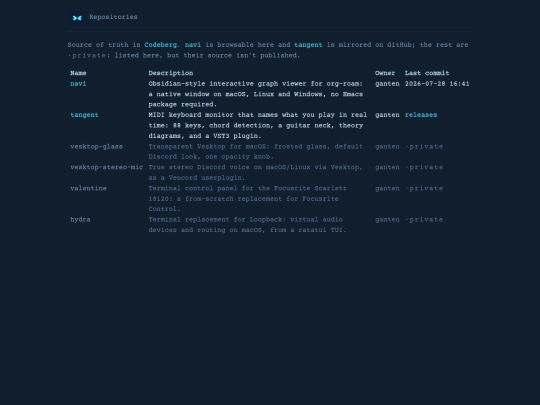The width and height of the screenshot is (540, 405).
Task: Open the navi repository in the Name column
Action: (78, 84)
